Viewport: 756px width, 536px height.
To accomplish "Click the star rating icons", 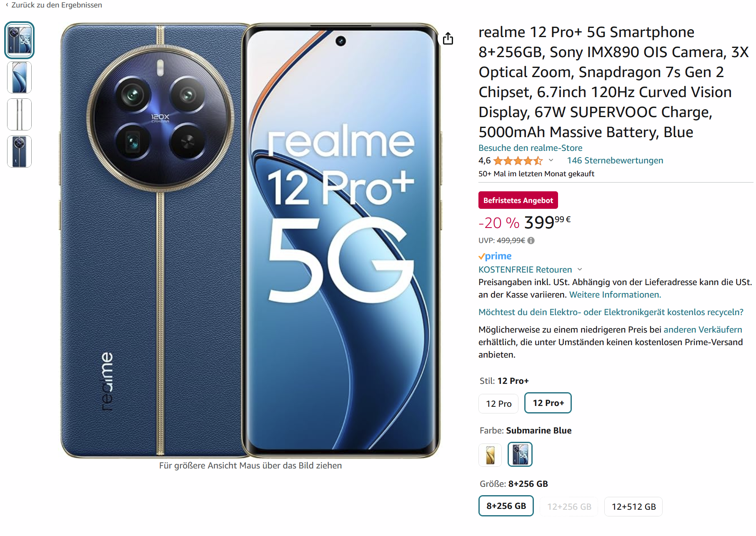I will [518, 160].
